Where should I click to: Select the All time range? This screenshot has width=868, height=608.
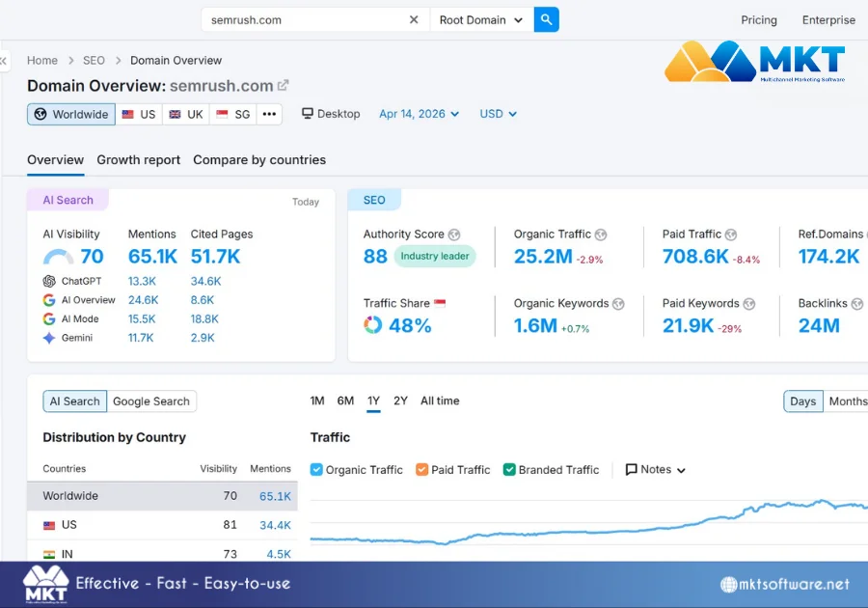[440, 401]
